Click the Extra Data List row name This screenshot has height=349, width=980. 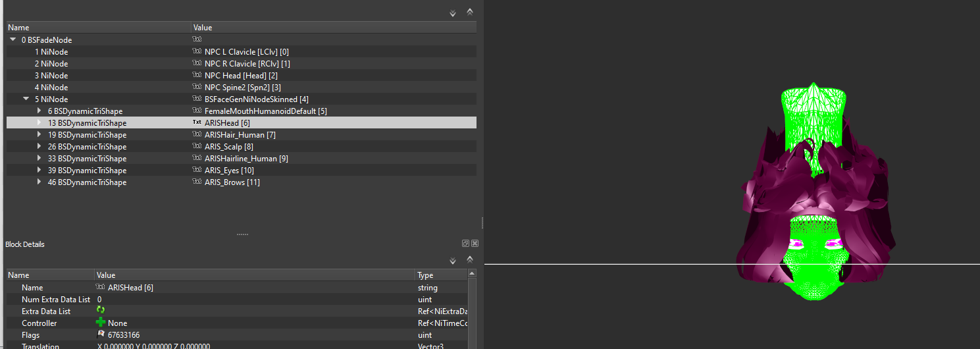(46, 311)
